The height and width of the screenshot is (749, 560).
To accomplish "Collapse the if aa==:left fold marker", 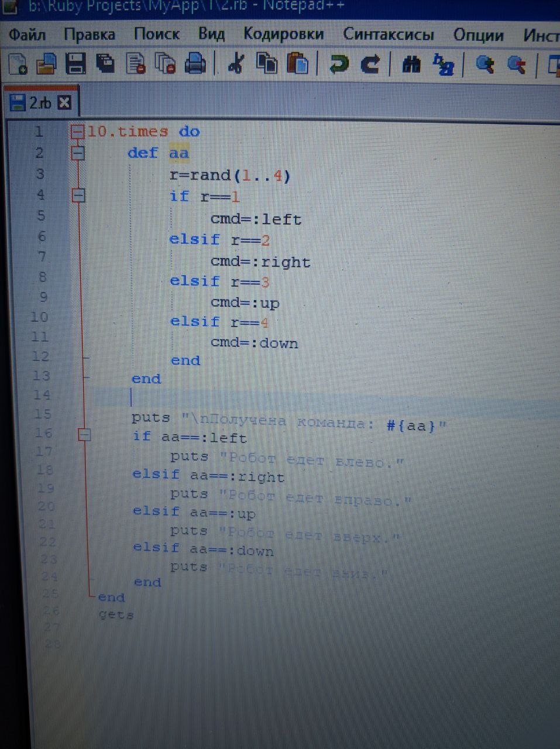I will (x=84, y=435).
